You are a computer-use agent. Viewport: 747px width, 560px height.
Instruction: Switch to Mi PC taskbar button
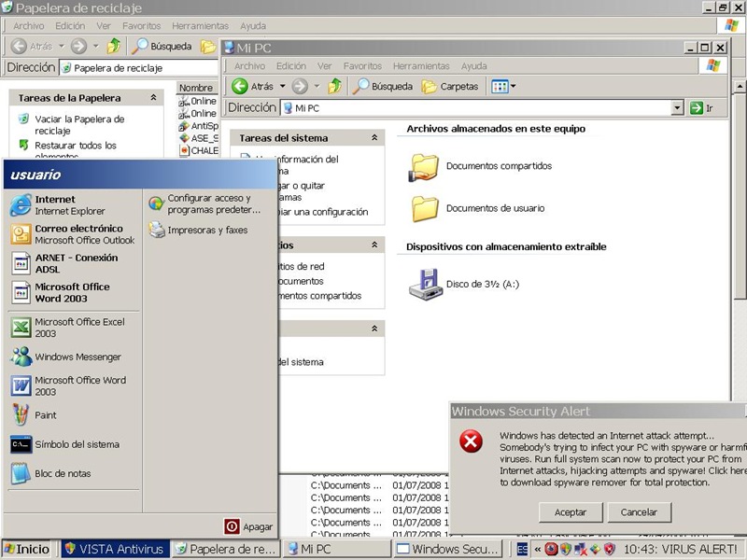click(336, 549)
